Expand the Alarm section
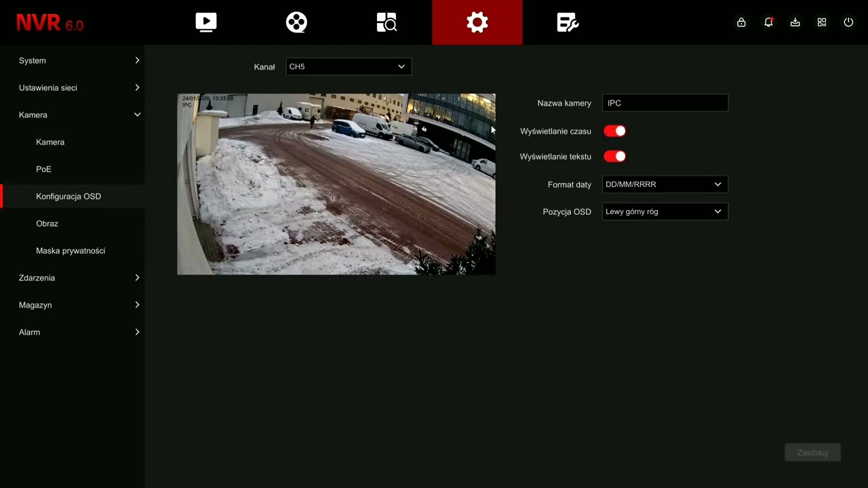The width and height of the screenshot is (868, 488). pyautogui.click(x=73, y=332)
